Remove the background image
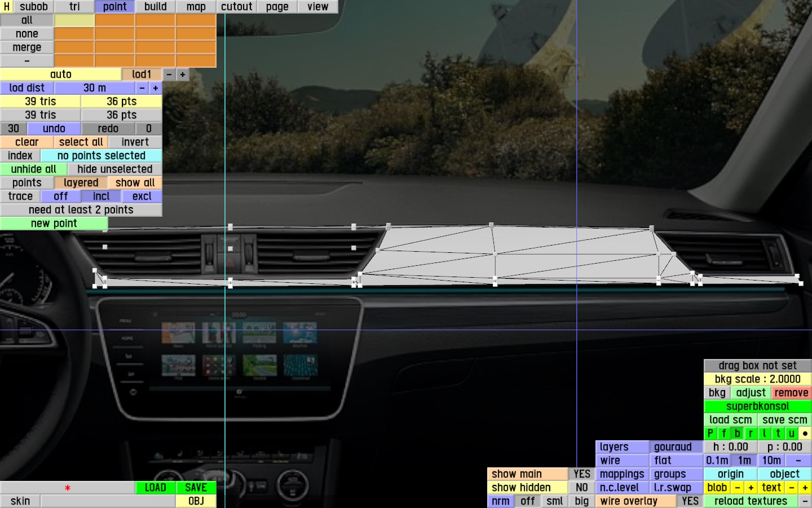 [x=792, y=393]
